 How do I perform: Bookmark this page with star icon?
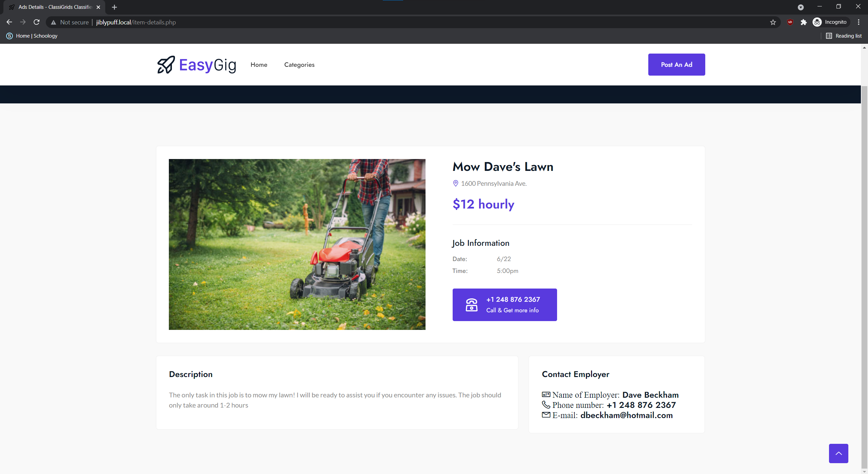[x=773, y=22]
